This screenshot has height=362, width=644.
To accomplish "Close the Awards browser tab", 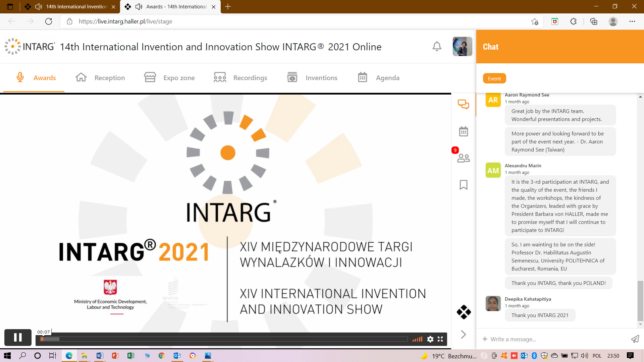I will pyautogui.click(x=214, y=7).
